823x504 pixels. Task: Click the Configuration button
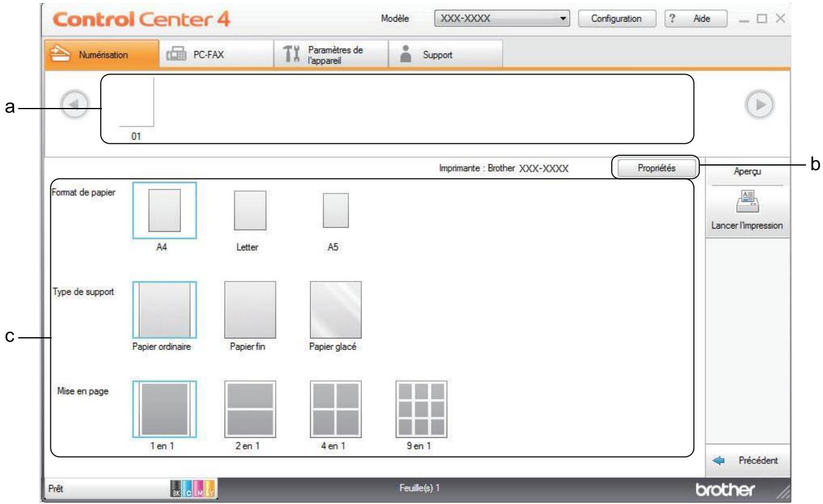coord(618,19)
